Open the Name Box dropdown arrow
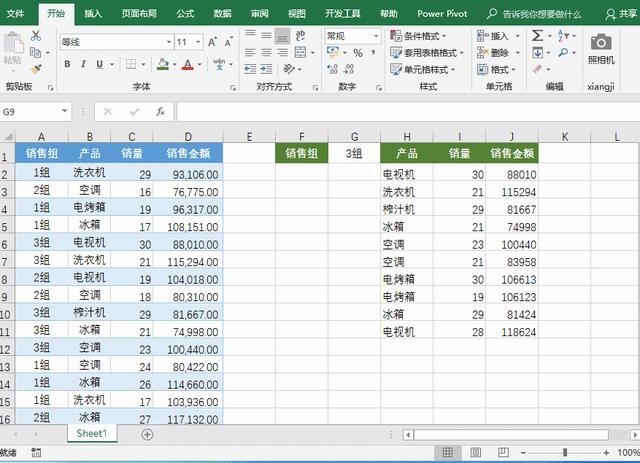This screenshot has width=640, height=463. click(x=64, y=111)
